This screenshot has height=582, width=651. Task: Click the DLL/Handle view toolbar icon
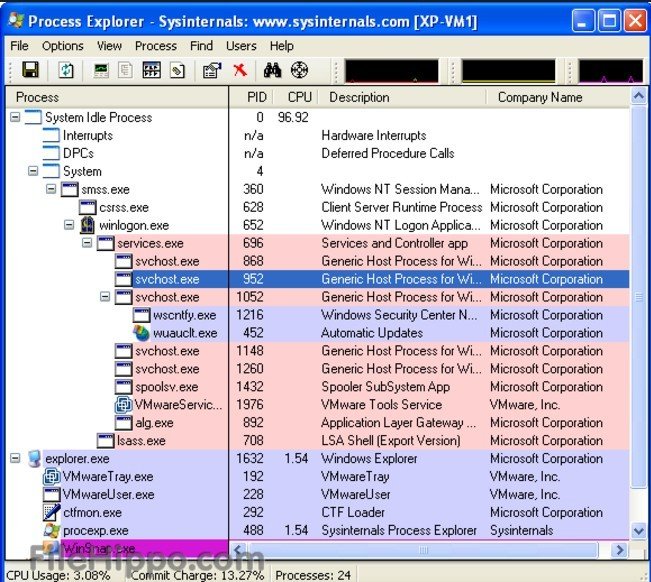(177, 70)
